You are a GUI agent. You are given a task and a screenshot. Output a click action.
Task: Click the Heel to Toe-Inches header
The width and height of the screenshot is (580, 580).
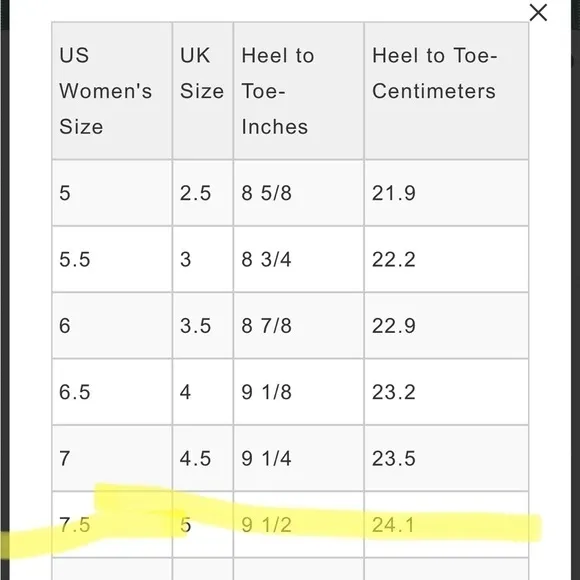(299, 91)
